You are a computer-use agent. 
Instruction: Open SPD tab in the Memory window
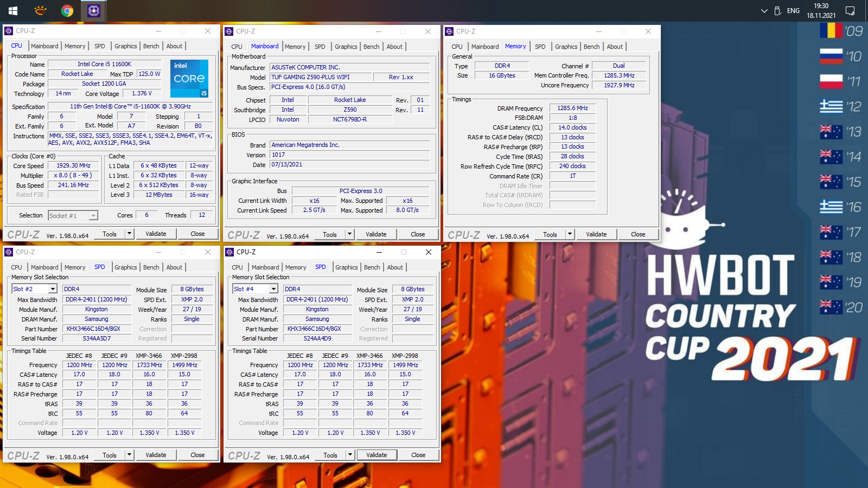(x=540, y=47)
